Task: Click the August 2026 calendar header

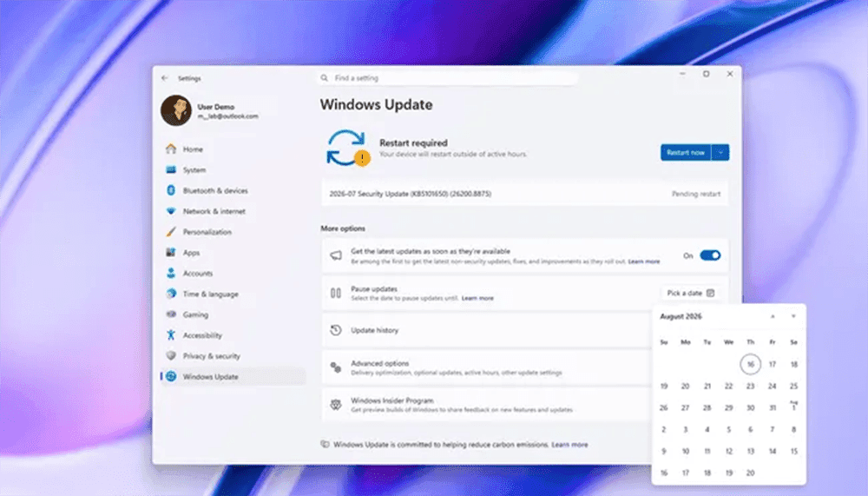Action: (x=681, y=316)
